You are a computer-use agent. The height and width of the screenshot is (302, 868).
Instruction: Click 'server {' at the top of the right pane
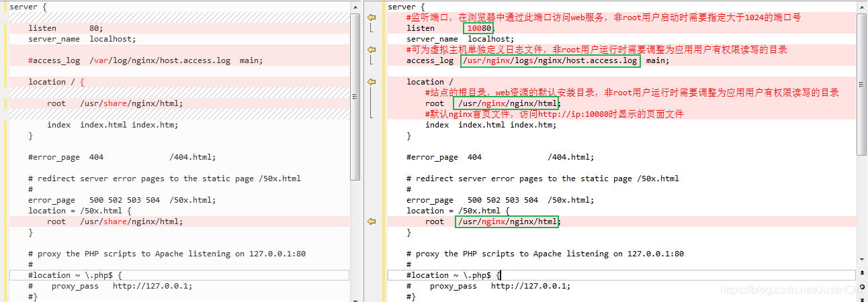click(406, 7)
